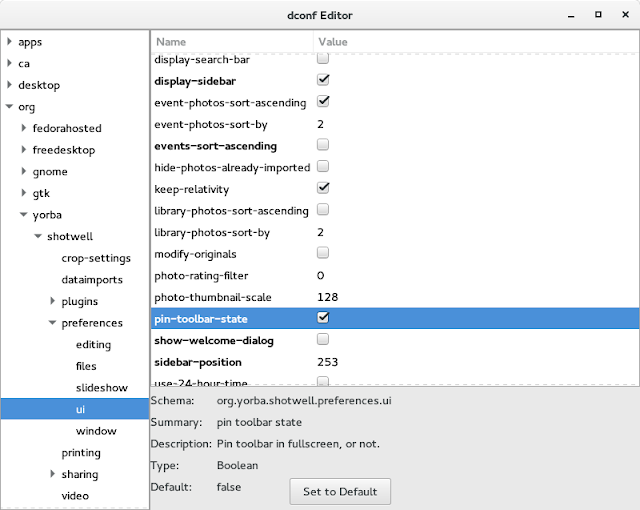
Task: Click Set to Default button
Action: click(340, 491)
